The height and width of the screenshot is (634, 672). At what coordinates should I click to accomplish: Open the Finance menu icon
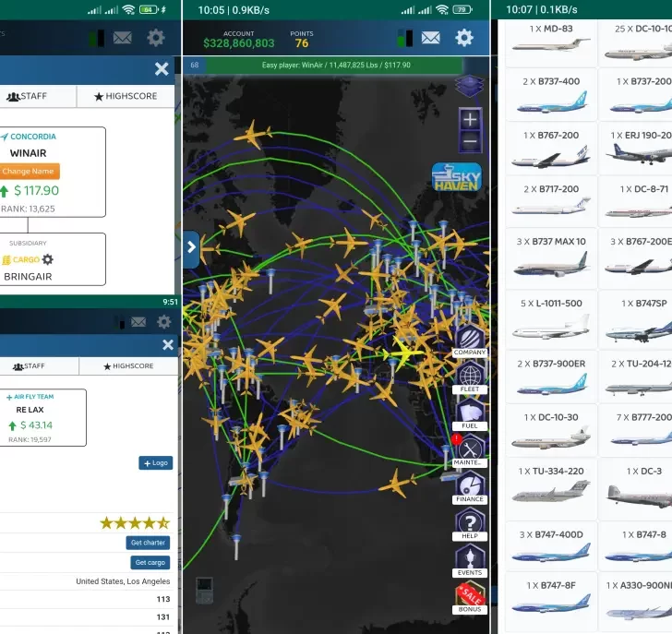pyautogui.click(x=470, y=486)
